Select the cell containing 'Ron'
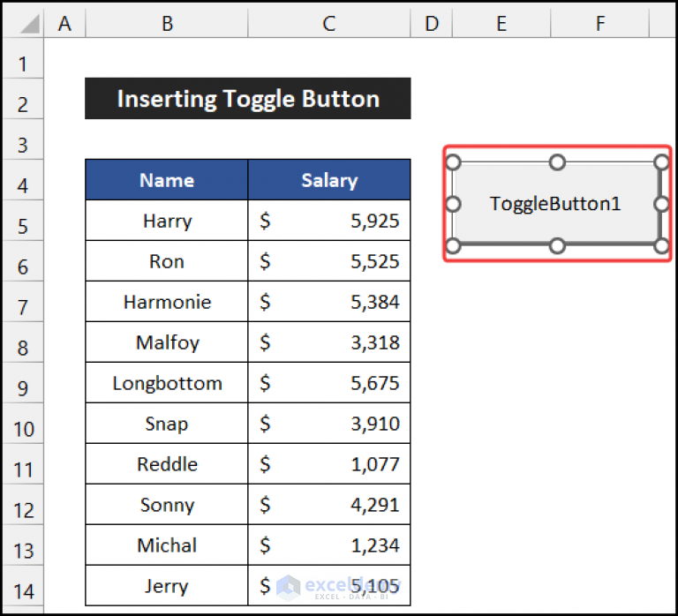Screen dimensions: 678x616 click(167, 261)
